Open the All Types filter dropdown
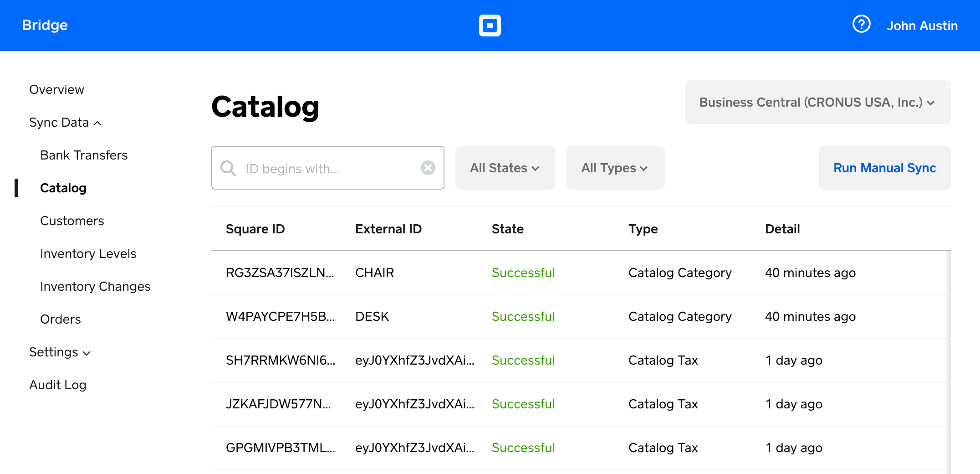 point(616,168)
